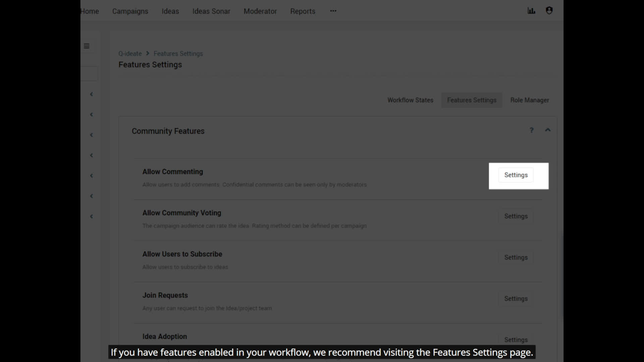Open the Campaigns menu
The height and width of the screenshot is (362, 644).
point(130,11)
